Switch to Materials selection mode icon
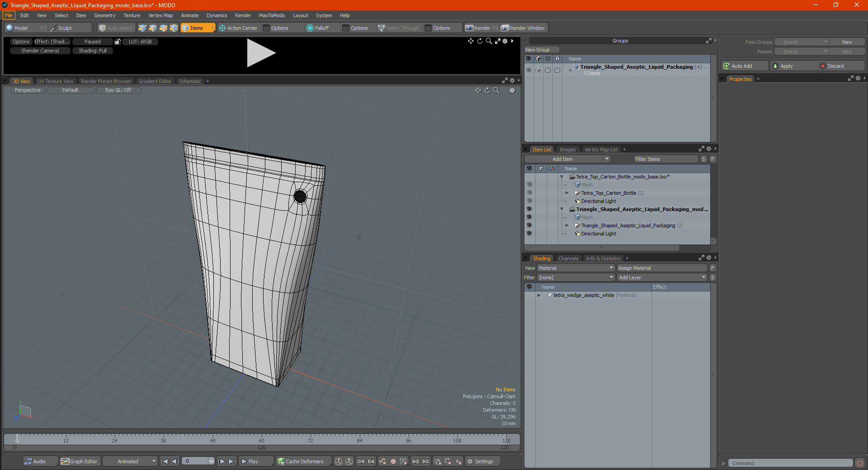 174,28
